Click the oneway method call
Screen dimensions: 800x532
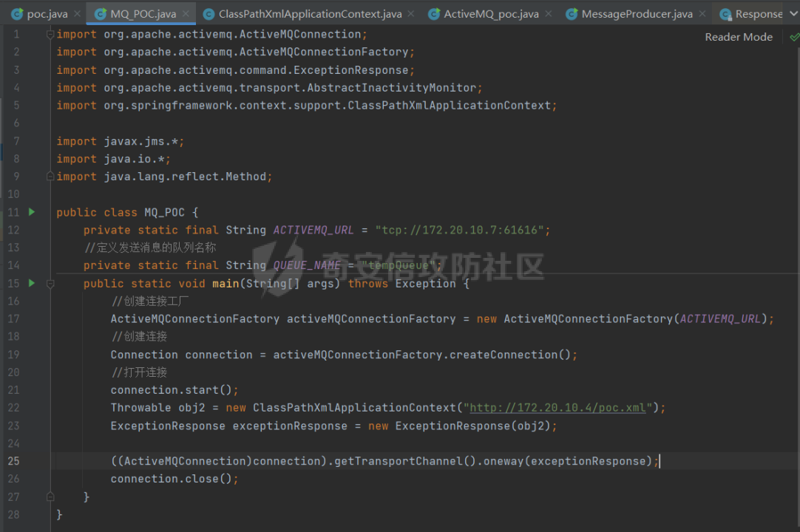point(503,461)
